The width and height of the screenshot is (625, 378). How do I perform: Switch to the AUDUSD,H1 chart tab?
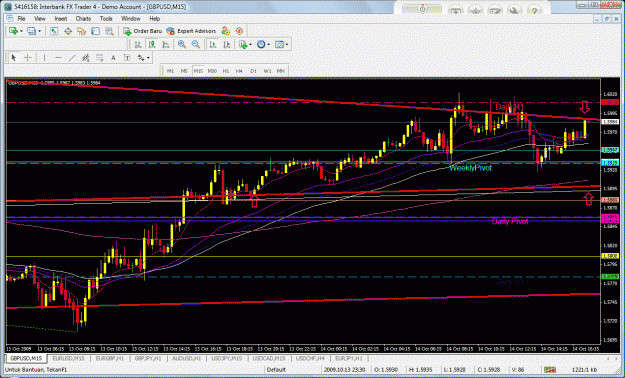tap(186, 358)
